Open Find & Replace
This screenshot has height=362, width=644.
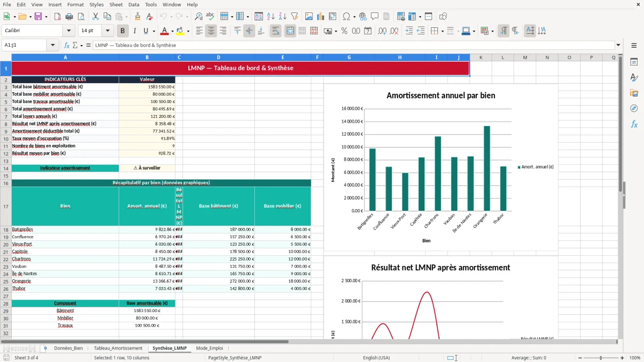pos(199,17)
